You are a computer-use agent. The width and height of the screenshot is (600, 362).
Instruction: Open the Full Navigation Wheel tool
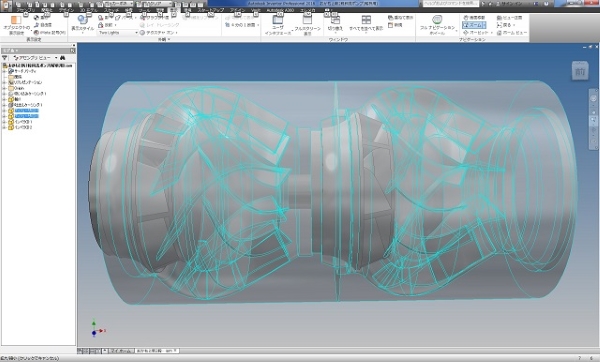point(437,24)
